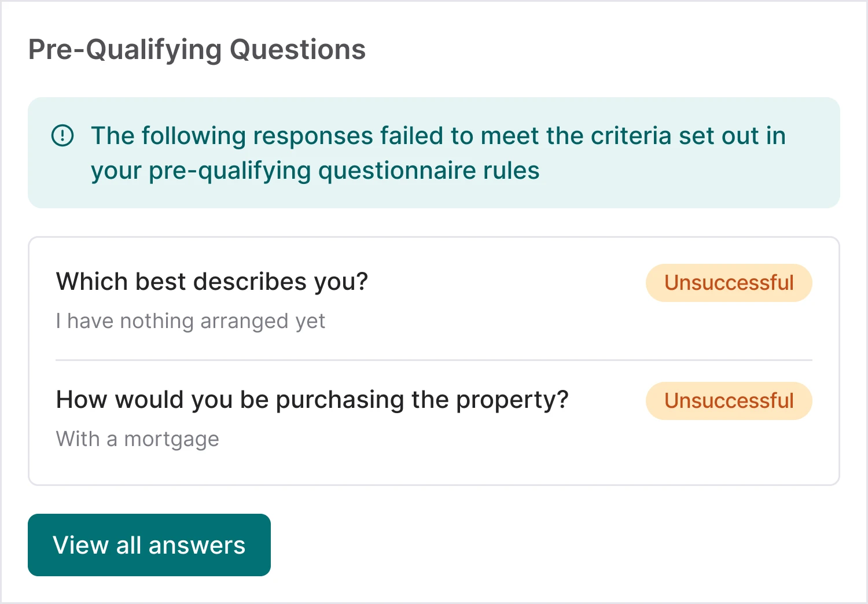Click the alert info icon in the banner
Viewport: 868px width, 604px height.
[x=64, y=135]
